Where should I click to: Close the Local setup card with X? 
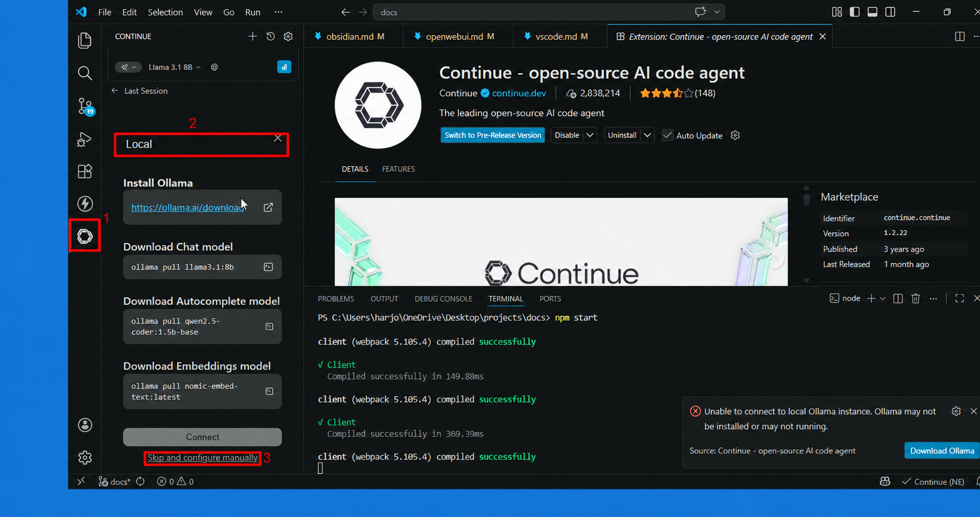tap(278, 138)
